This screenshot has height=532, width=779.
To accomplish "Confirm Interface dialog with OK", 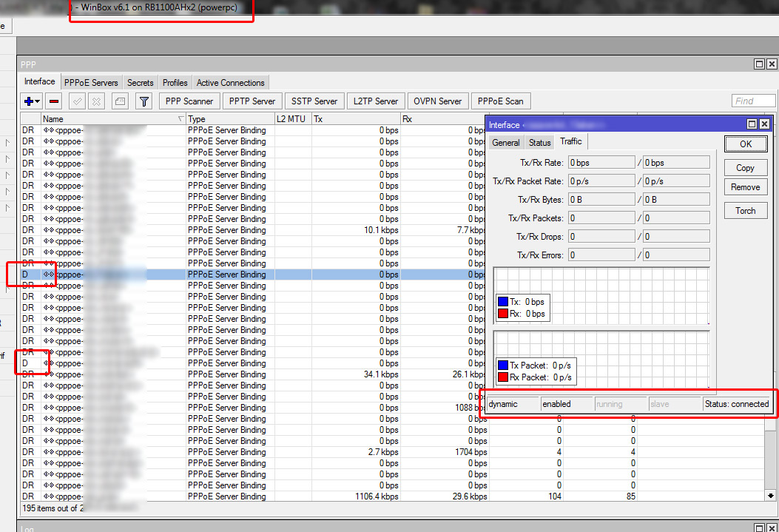I will click(x=746, y=144).
